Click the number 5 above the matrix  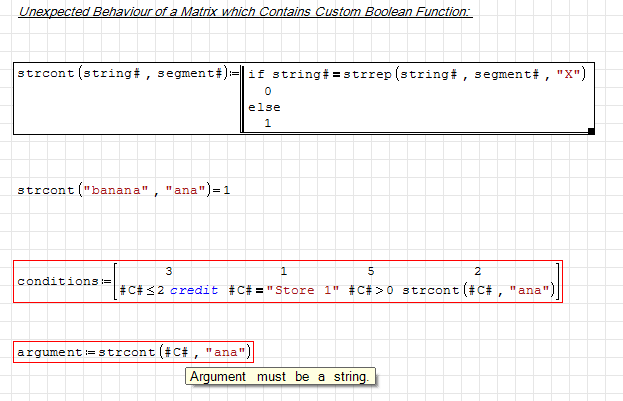point(371,271)
